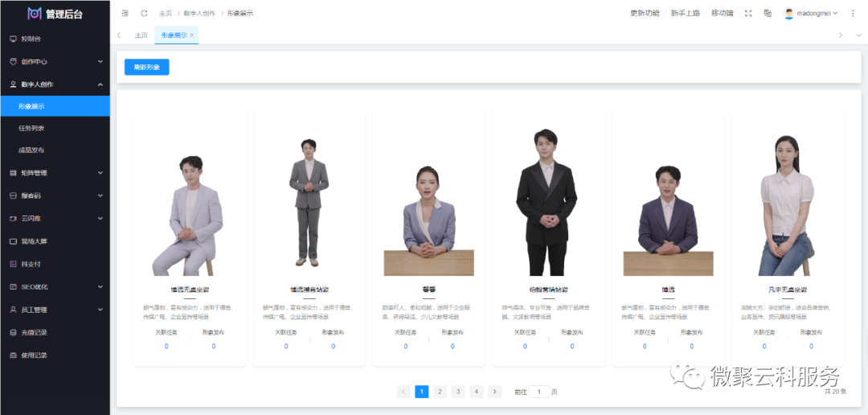Click the 共 20 条 total count text
The width and height of the screenshot is (868, 415).
click(x=835, y=391)
